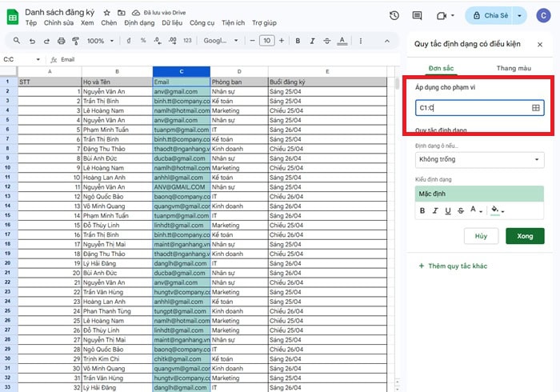Click the Áp dụng cho phạm vi range field
The width and height of the screenshot is (560, 392).
click(x=472, y=107)
